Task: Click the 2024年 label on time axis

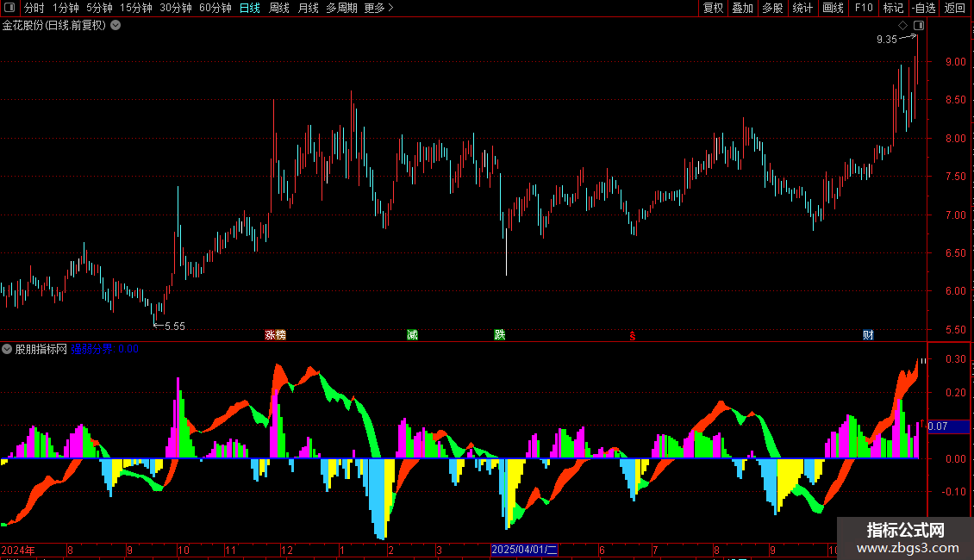Action: pyautogui.click(x=18, y=550)
